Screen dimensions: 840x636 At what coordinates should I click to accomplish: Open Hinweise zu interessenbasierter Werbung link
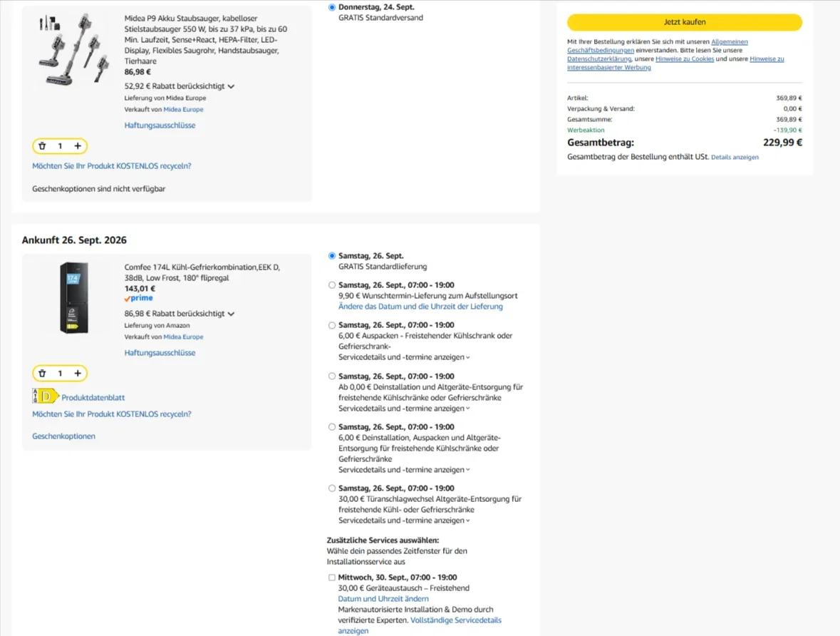point(767,59)
